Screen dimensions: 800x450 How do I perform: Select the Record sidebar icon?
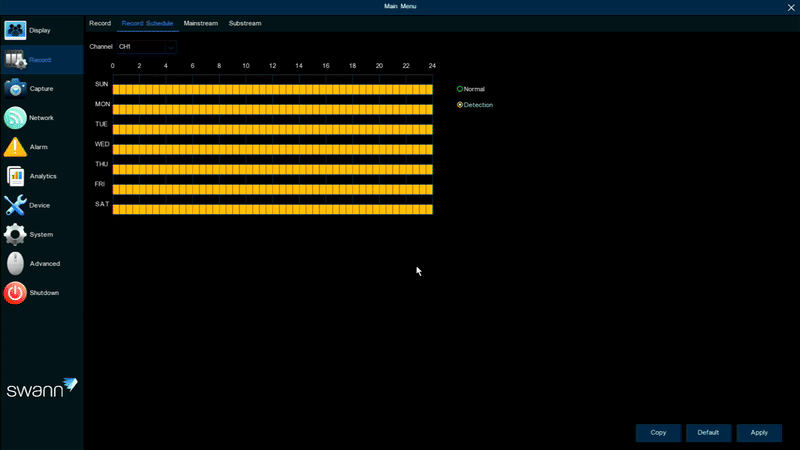(15, 60)
